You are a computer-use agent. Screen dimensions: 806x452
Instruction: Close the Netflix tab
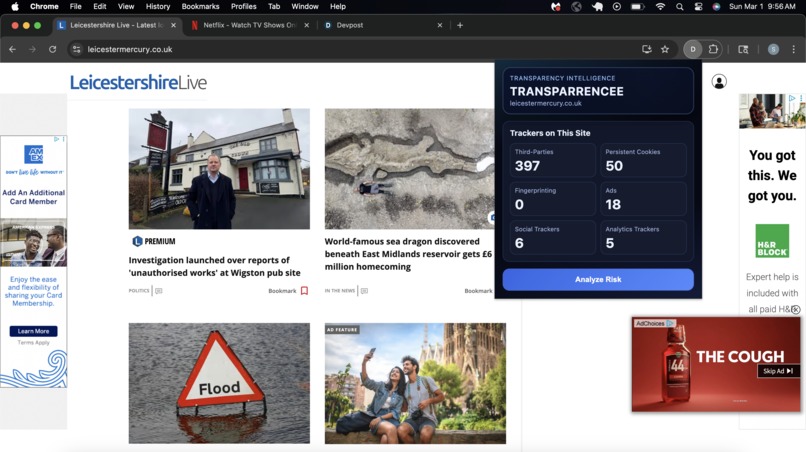click(307, 25)
